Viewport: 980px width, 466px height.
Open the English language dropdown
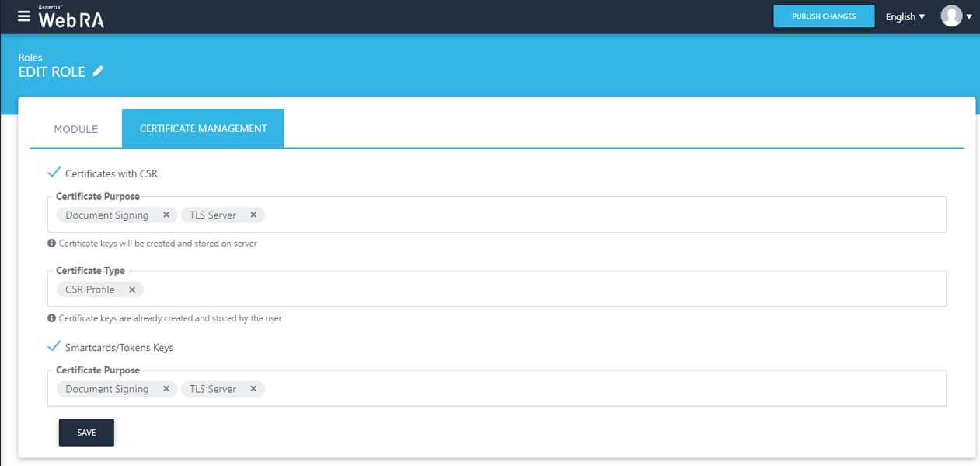(x=905, y=16)
